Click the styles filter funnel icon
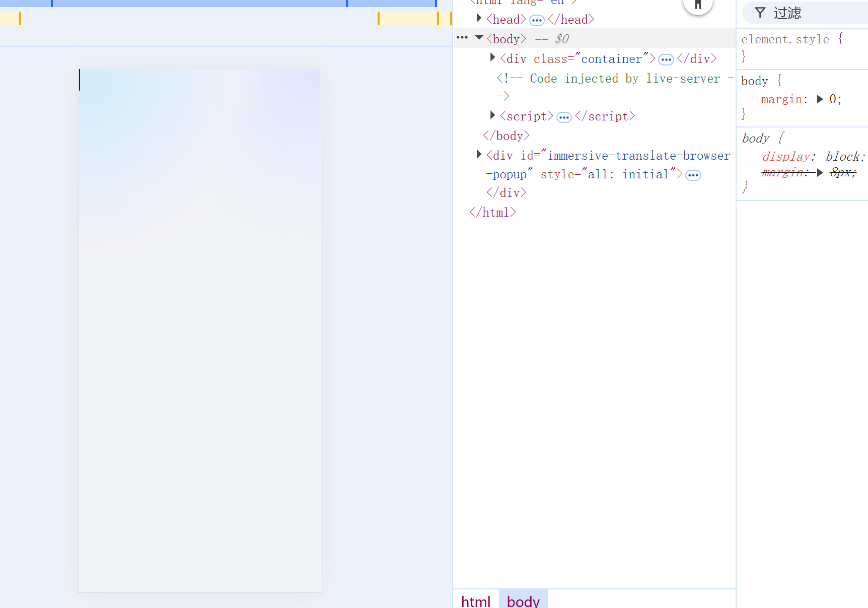This screenshot has height=608, width=868. click(x=760, y=13)
